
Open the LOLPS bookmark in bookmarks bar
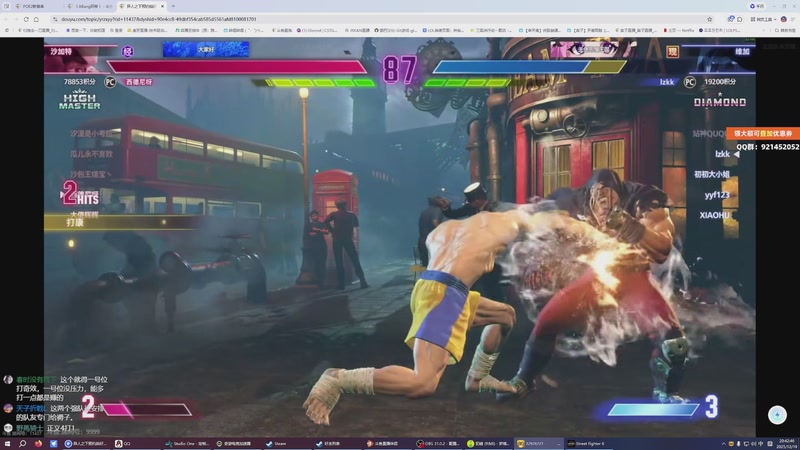click(719, 31)
